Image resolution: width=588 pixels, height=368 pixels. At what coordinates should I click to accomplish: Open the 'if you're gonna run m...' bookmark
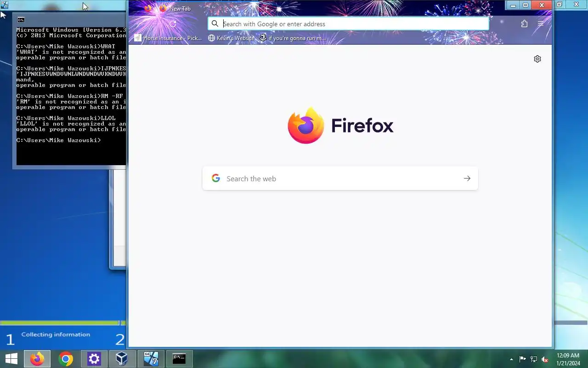293,38
